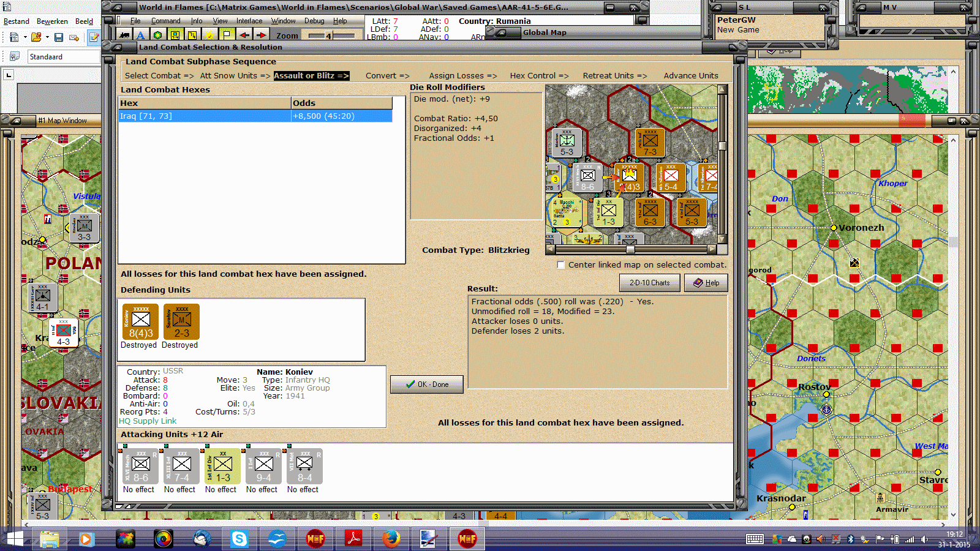Click the mini-map horizontal scrollbar thumb
Viewport: 980px width, 551px height.
[x=630, y=249]
